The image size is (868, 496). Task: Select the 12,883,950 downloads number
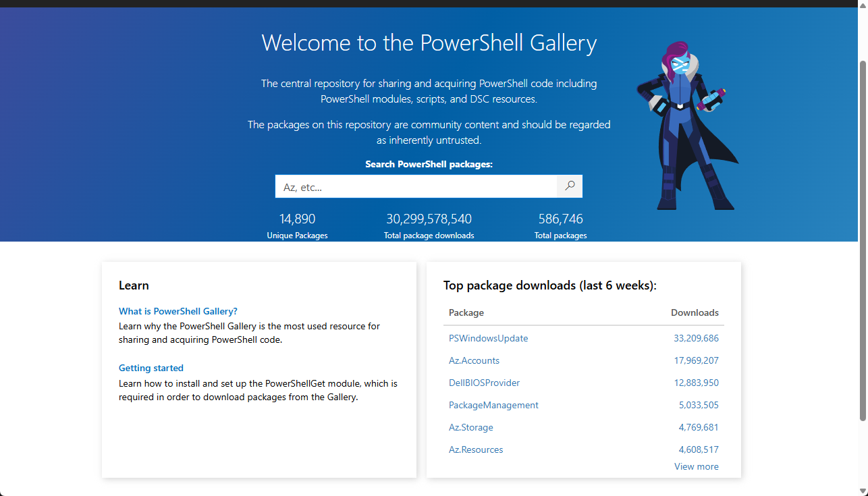[696, 383]
